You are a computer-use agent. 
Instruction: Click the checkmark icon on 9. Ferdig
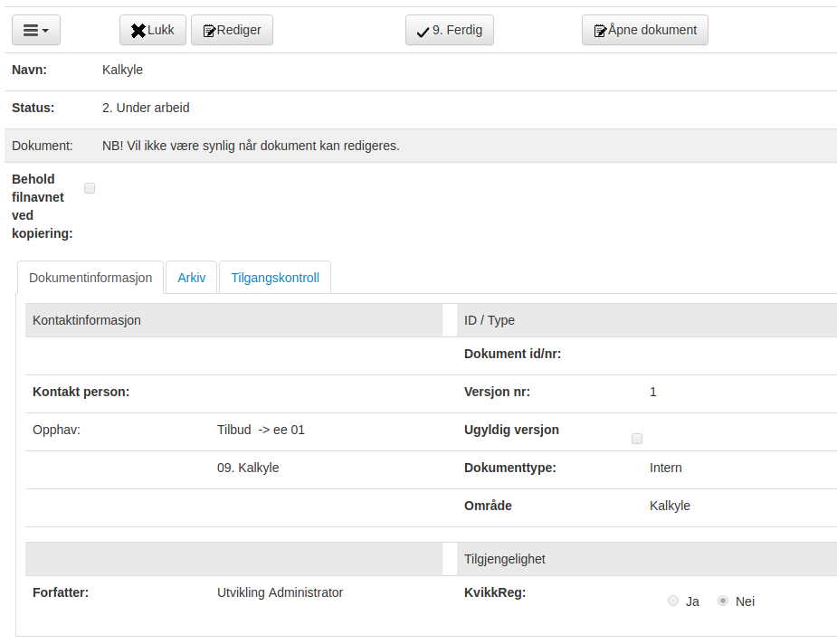click(422, 32)
